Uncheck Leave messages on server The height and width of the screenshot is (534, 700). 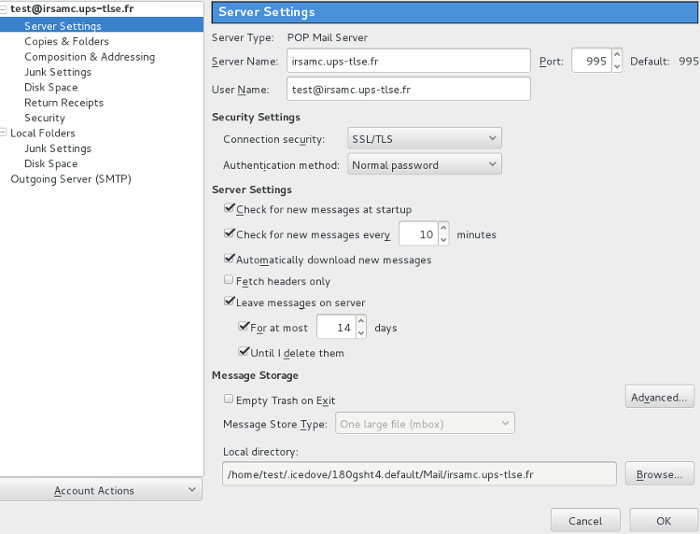pos(230,303)
